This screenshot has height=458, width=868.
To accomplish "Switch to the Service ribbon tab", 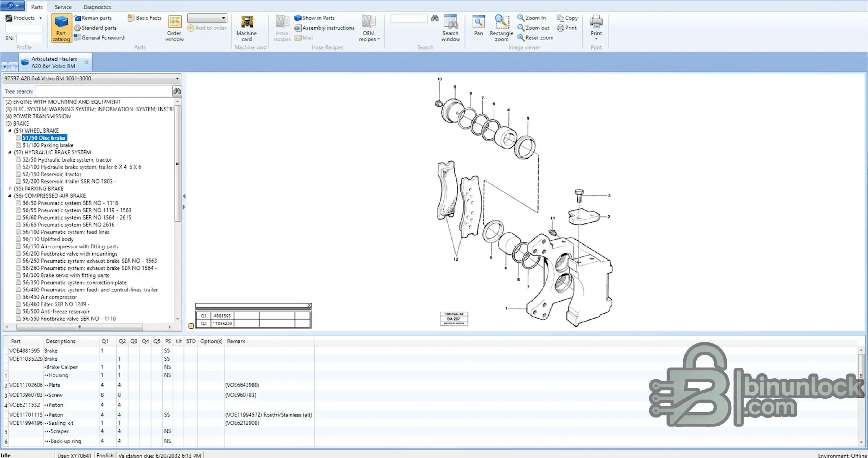I will pyautogui.click(x=63, y=7).
